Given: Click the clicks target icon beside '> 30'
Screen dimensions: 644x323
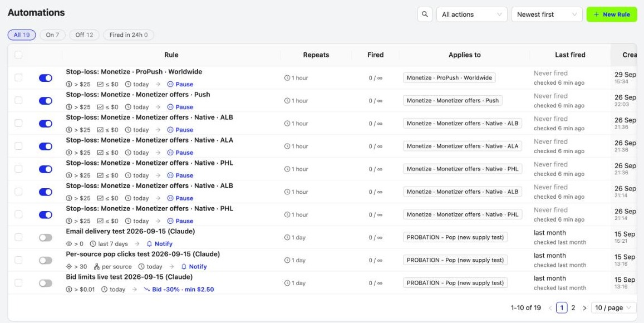Looking at the screenshot, I should [x=69, y=267].
